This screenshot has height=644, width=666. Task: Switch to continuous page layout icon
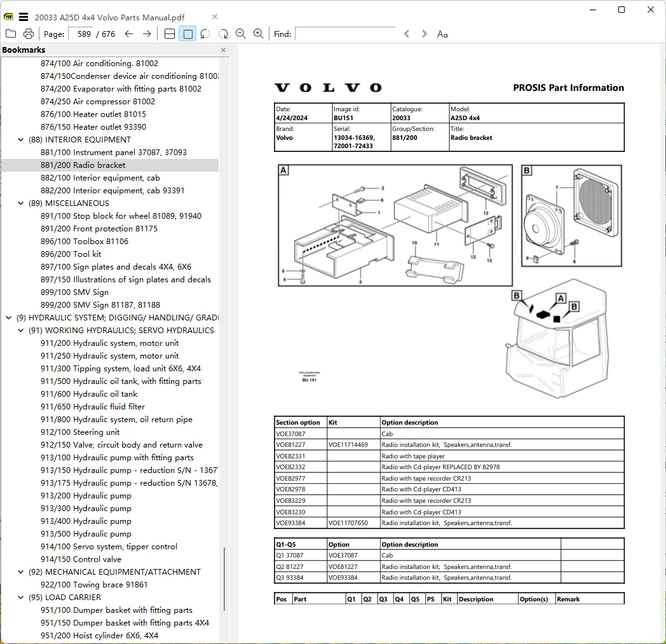tap(170, 34)
